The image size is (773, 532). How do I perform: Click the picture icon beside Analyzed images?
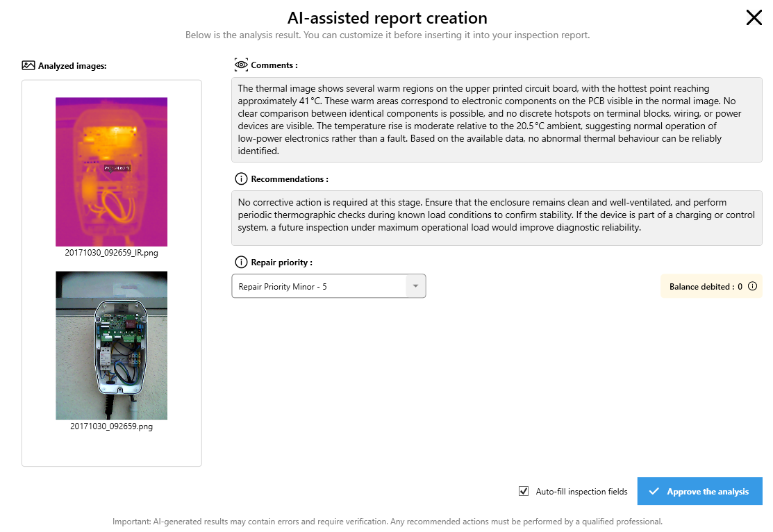pyautogui.click(x=28, y=66)
